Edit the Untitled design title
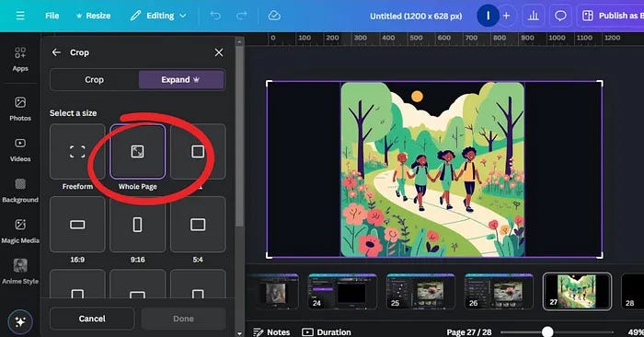 416,16
